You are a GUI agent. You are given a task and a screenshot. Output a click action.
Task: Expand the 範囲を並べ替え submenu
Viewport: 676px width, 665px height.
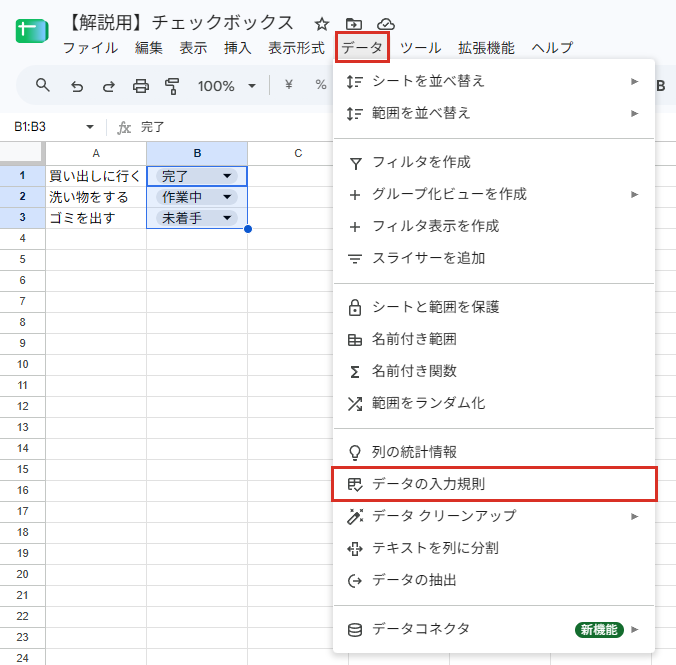click(x=494, y=113)
